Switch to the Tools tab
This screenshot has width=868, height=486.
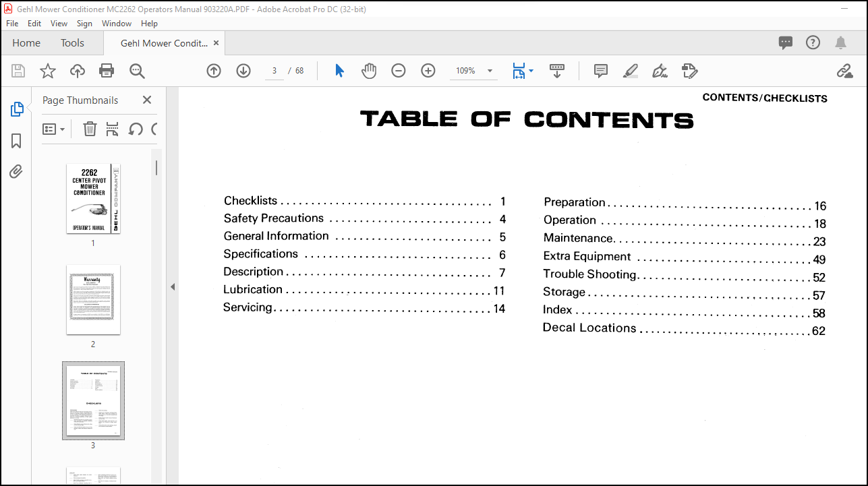click(x=72, y=42)
